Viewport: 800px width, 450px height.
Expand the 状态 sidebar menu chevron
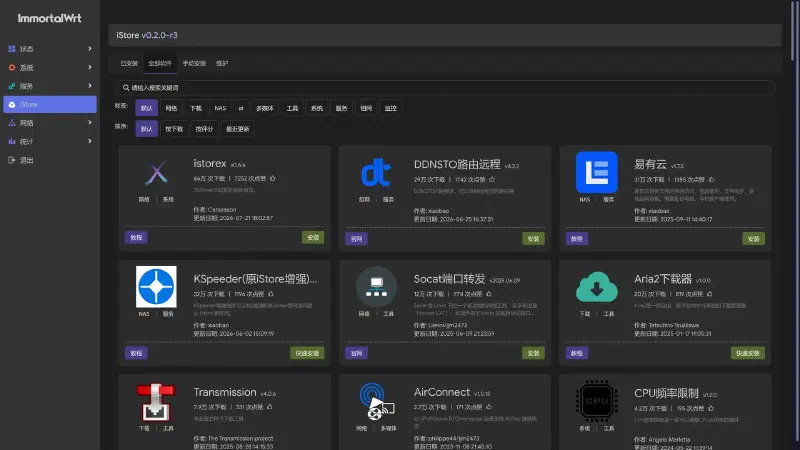90,49
